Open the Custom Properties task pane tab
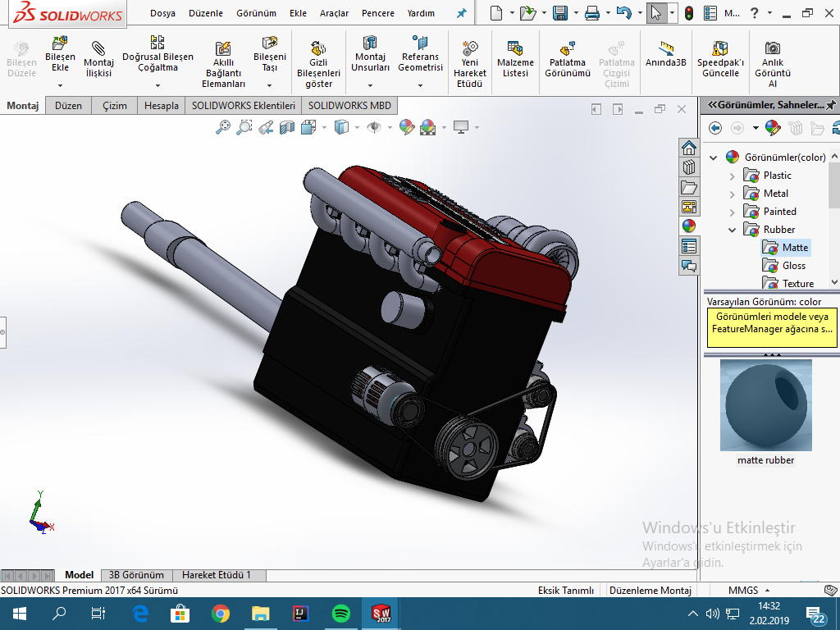Viewport: 840px width, 630px height. (x=689, y=246)
